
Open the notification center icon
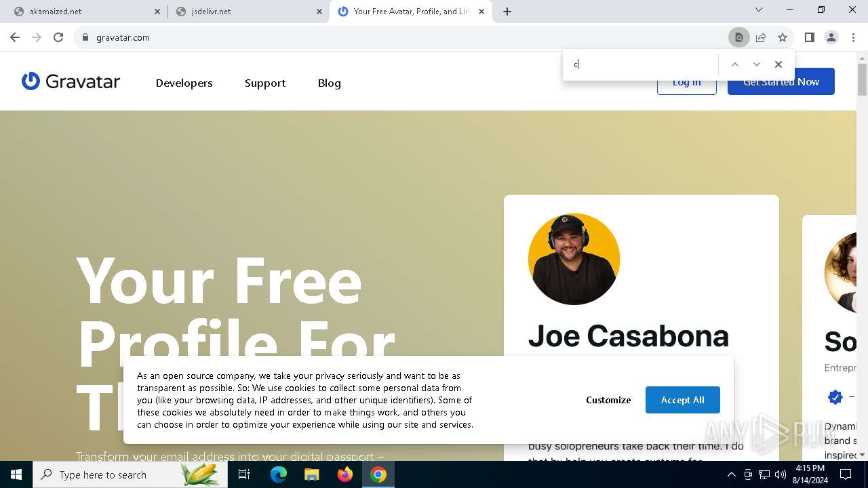(846, 474)
